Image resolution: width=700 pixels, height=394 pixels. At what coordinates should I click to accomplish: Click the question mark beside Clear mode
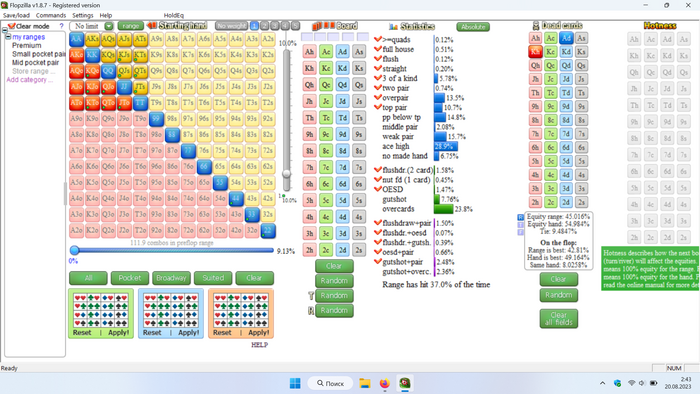62,26
